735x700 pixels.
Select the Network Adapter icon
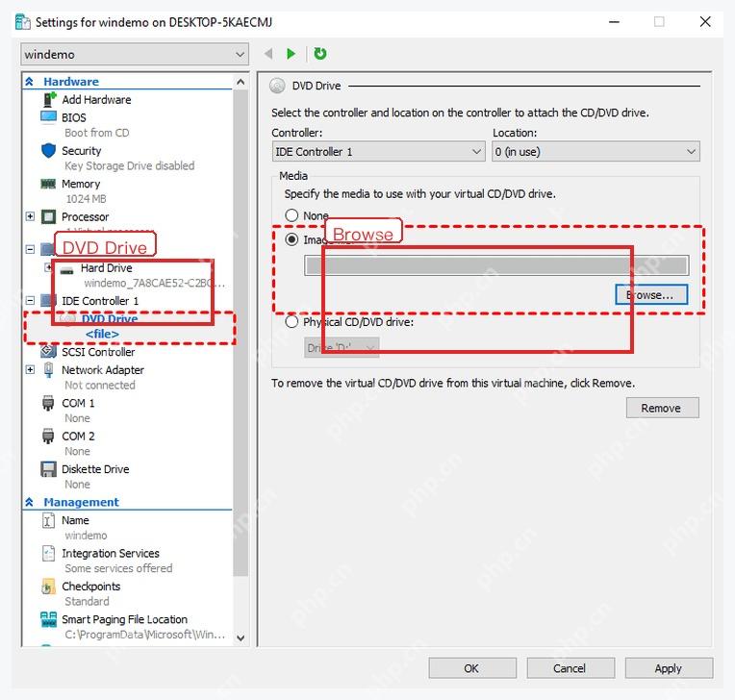point(48,370)
